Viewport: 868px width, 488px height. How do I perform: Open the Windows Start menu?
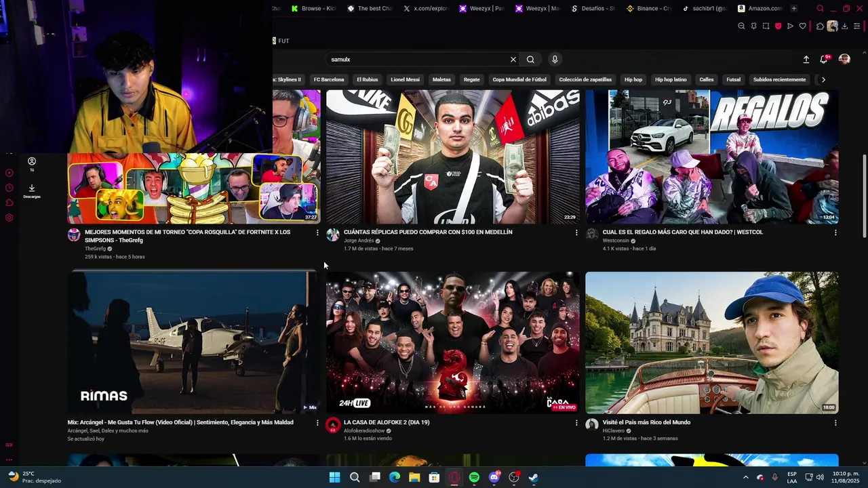(334, 477)
